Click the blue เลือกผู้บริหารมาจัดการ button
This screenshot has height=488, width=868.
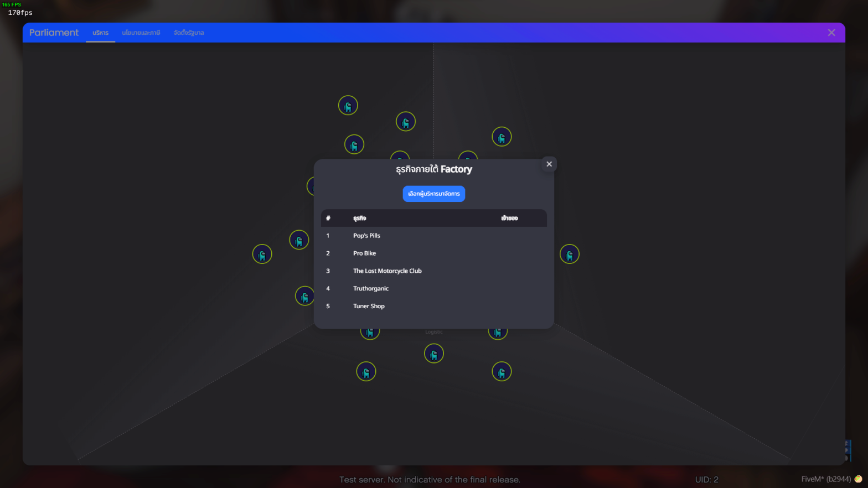(x=434, y=194)
